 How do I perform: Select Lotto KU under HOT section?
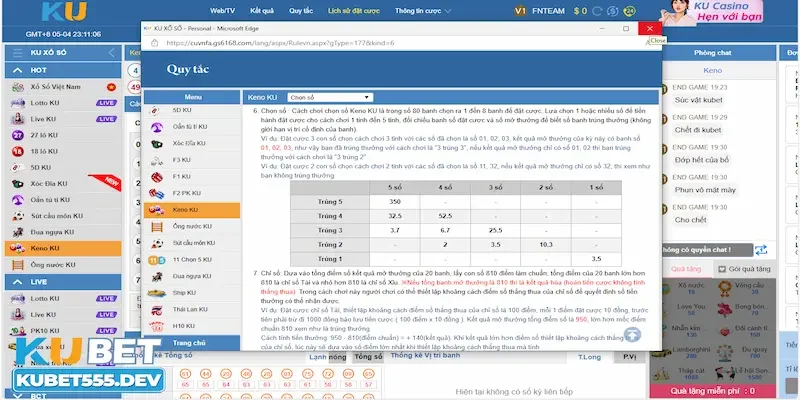[63, 103]
